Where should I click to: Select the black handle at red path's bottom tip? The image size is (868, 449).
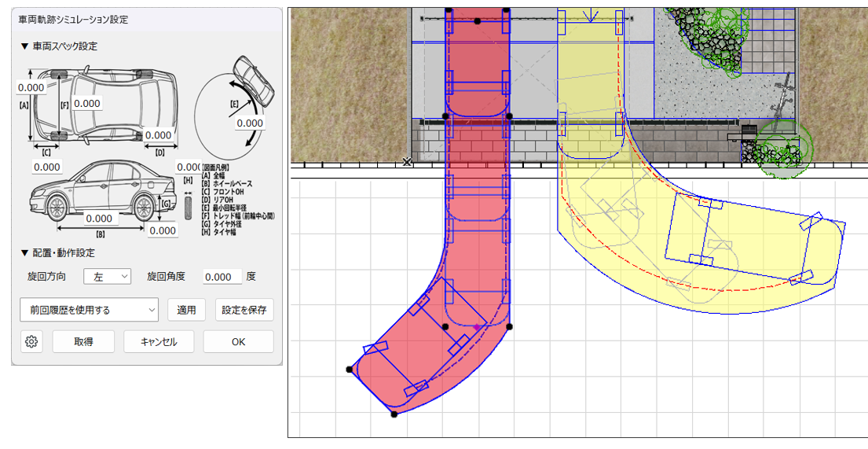click(x=394, y=414)
